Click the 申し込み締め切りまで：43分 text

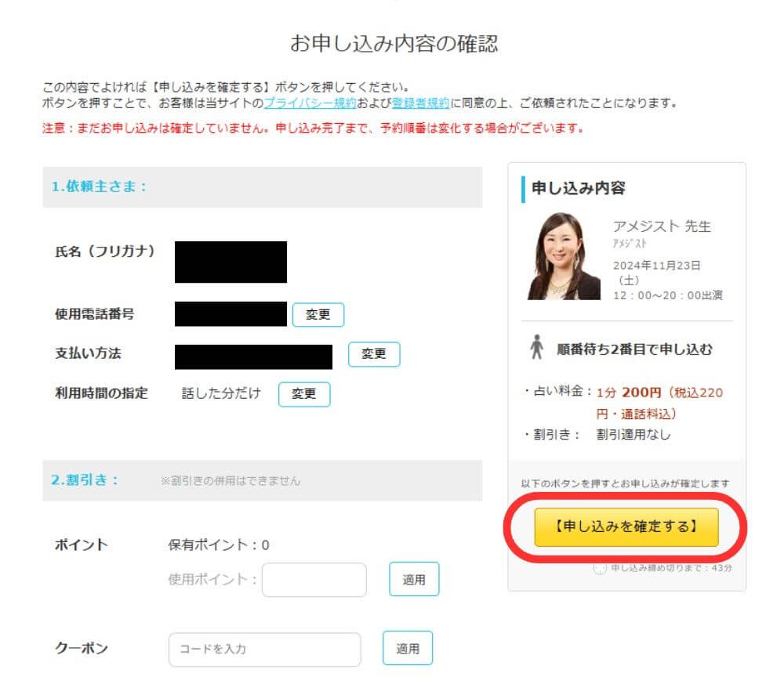coord(672,568)
